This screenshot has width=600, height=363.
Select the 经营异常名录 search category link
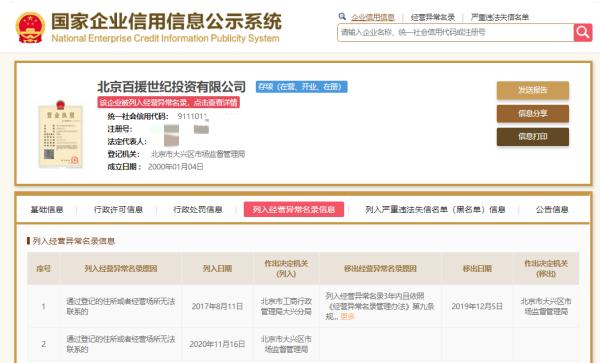coord(433,17)
